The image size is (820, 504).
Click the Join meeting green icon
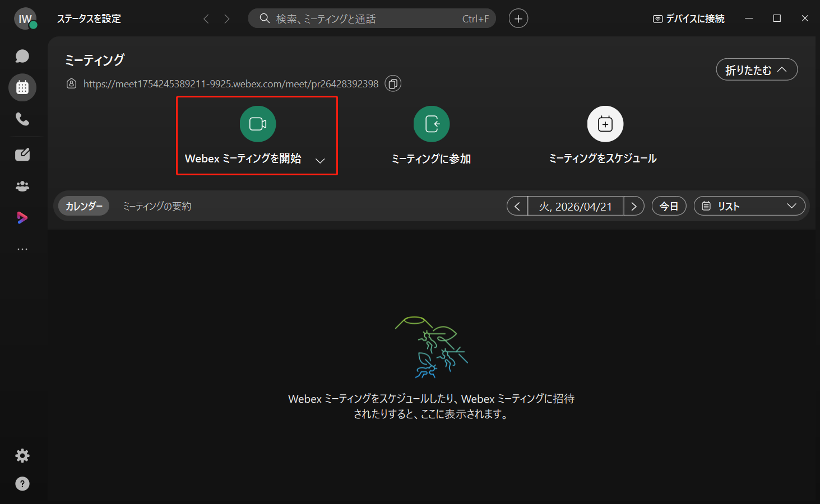point(432,124)
